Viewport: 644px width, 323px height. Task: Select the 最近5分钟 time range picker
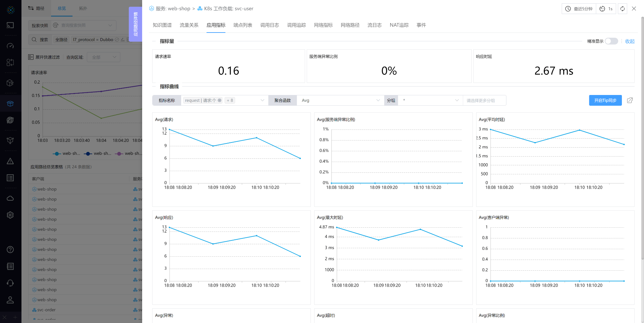(x=579, y=9)
